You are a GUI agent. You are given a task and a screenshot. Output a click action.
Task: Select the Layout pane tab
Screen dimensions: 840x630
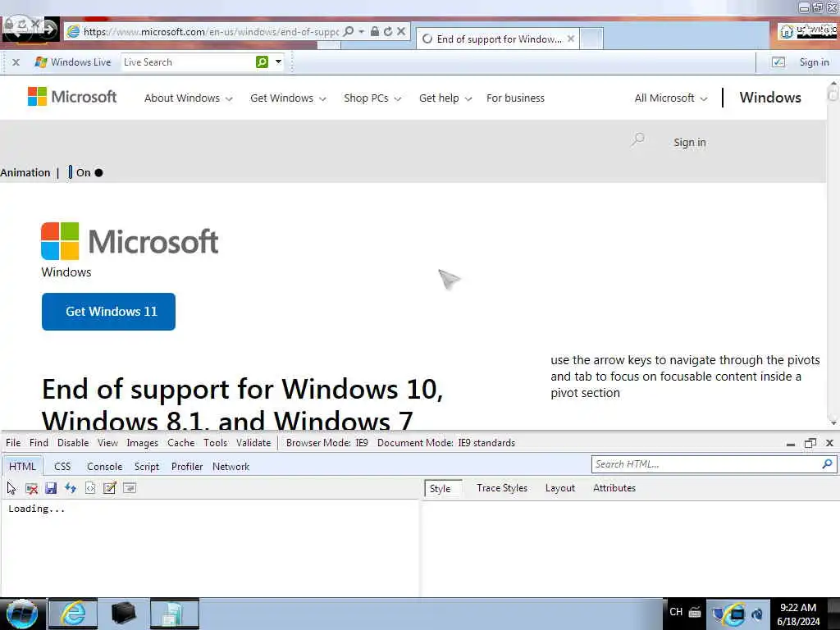tap(559, 488)
